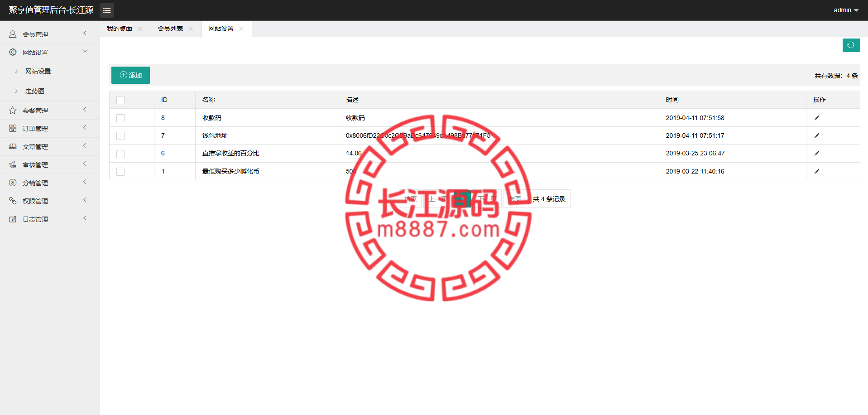Check the box for ID 1 row
The image size is (868, 415).
(120, 172)
